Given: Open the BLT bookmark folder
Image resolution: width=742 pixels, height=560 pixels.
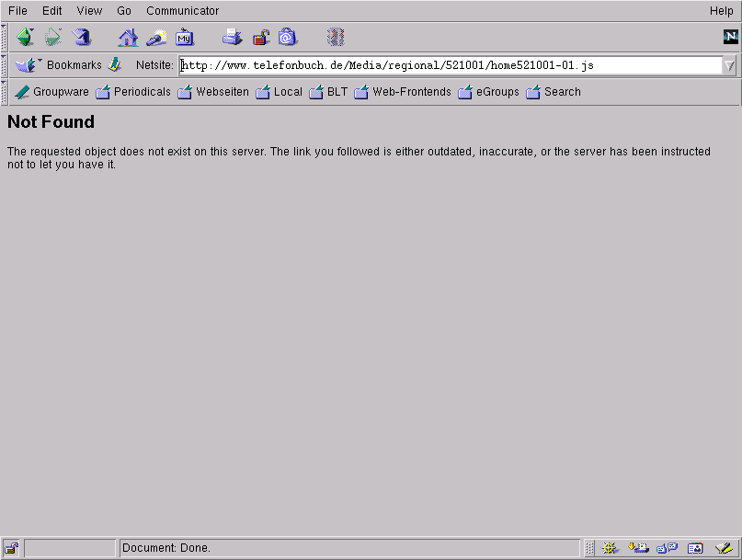Looking at the screenshot, I should (x=328, y=92).
